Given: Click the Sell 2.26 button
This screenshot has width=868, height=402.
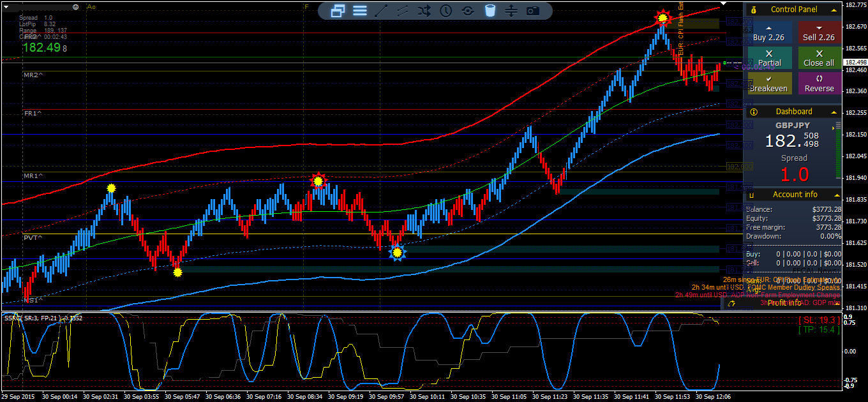Looking at the screenshot, I should [819, 33].
